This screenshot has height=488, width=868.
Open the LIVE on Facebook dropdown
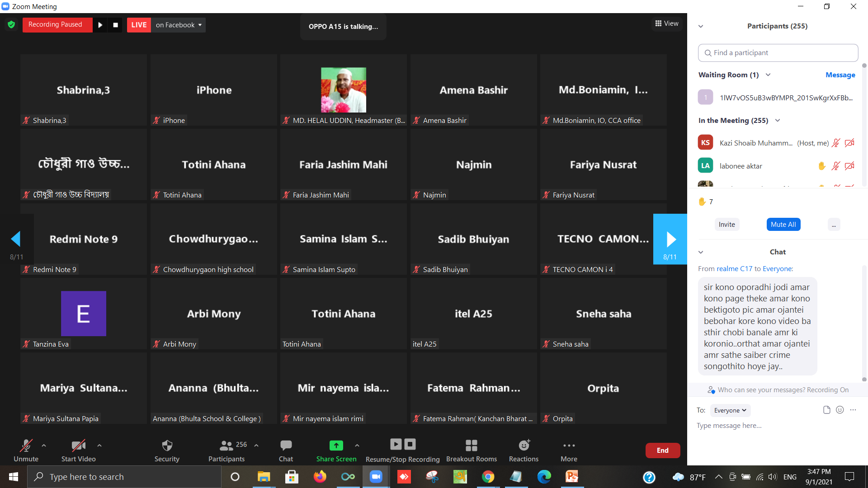[x=179, y=25]
